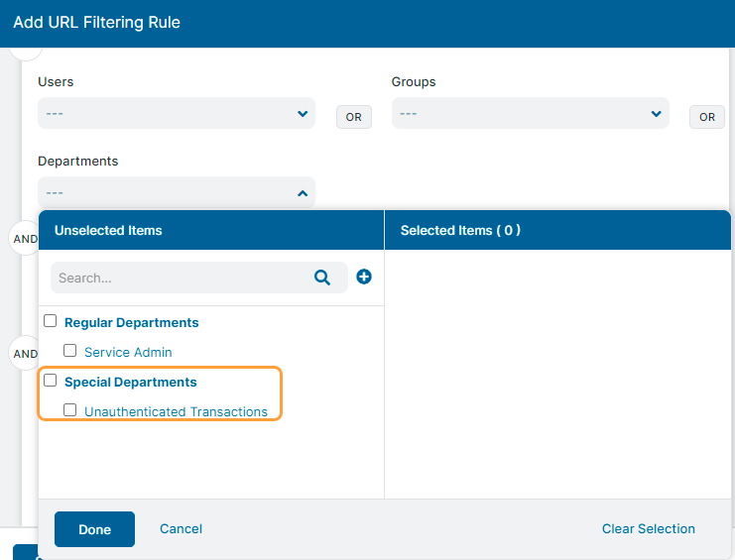Image resolution: width=735 pixels, height=560 pixels.
Task: Click the Done button
Action: pos(94,529)
